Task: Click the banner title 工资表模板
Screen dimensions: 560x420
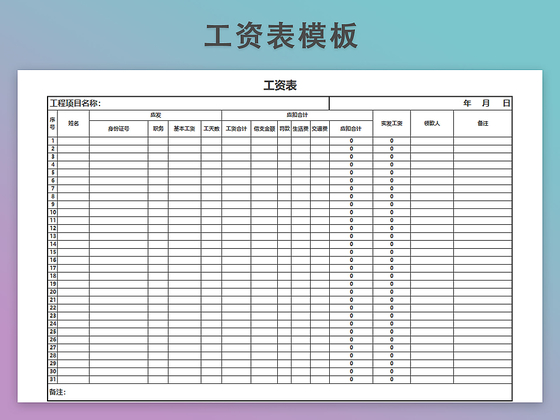Action: pos(281,36)
